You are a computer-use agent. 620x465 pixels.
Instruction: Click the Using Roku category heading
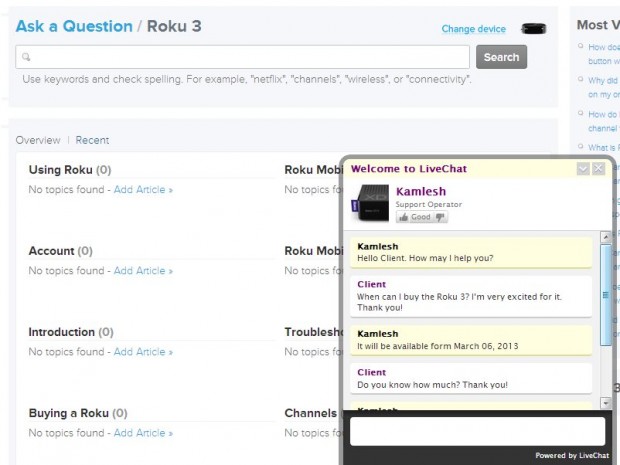tap(60, 170)
